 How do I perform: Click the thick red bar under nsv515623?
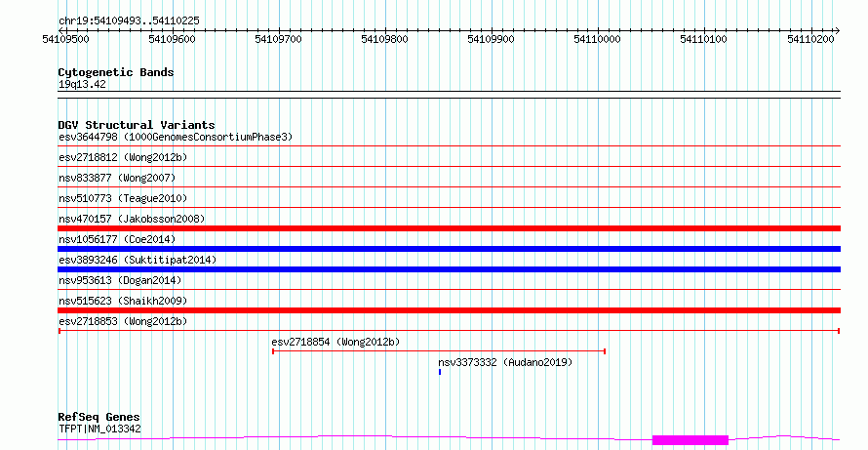click(449, 310)
